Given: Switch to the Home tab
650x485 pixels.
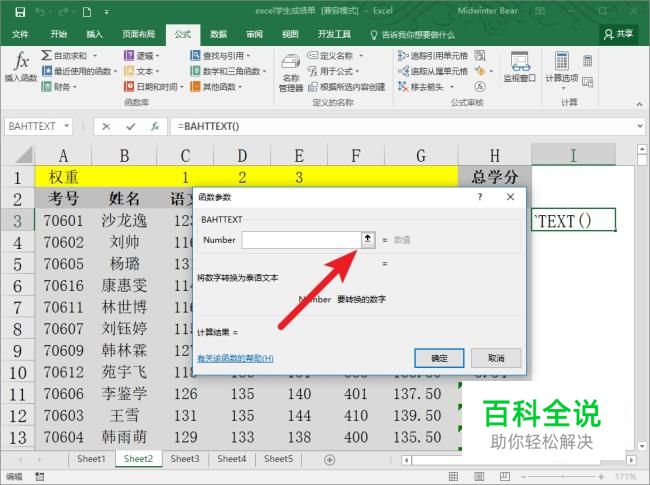Looking at the screenshot, I should [x=58, y=34].
